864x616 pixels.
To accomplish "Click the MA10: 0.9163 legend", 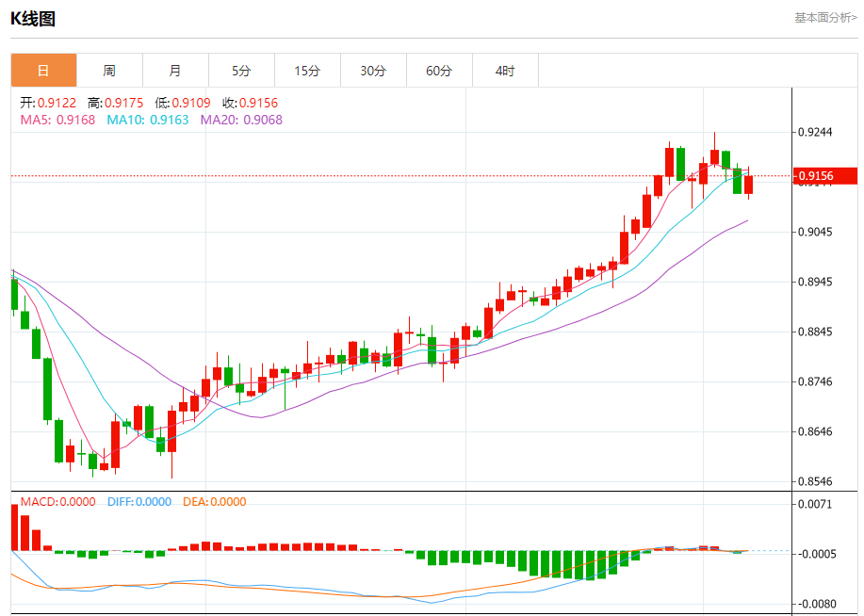I will click(x=148, y=120).
